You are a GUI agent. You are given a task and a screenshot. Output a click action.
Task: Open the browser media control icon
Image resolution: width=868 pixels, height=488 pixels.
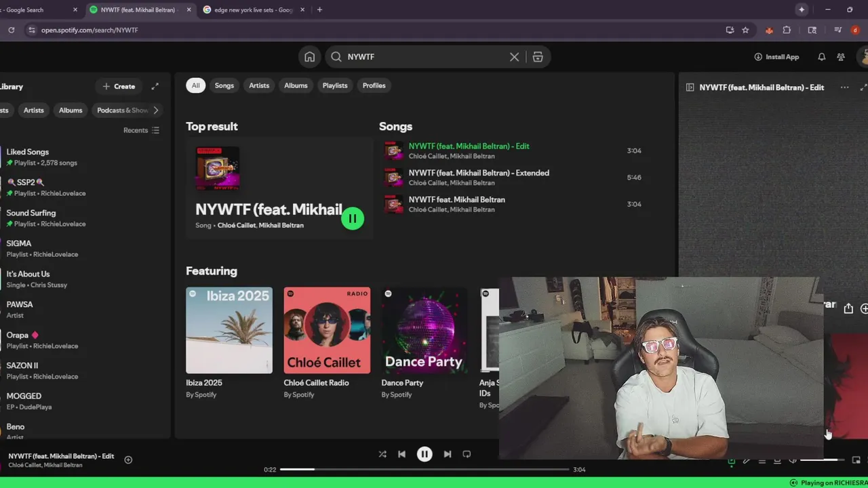coord(838,30)
